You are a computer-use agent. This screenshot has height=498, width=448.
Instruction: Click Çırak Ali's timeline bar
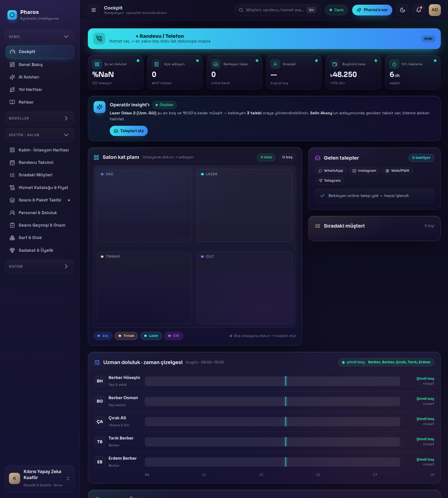pos(273,422)
